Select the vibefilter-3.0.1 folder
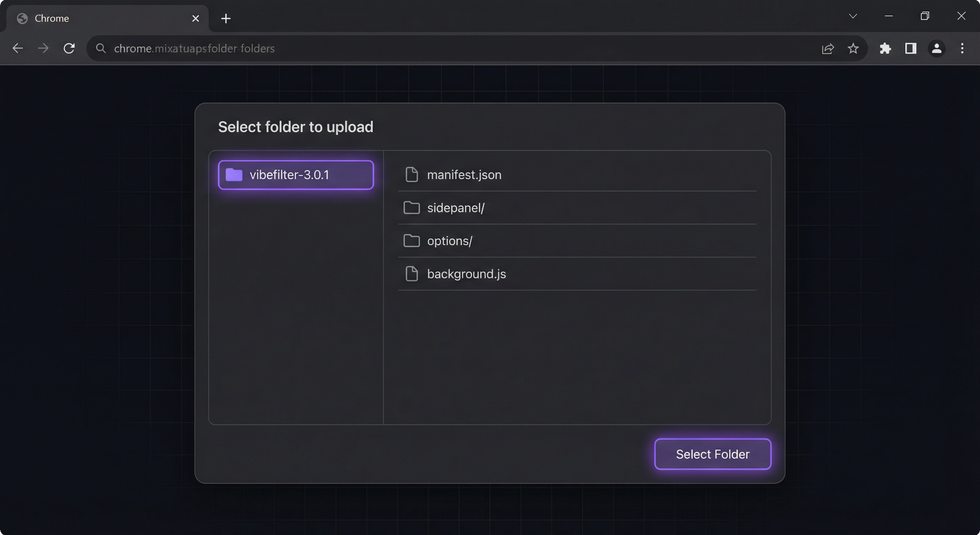 (295, 175)
